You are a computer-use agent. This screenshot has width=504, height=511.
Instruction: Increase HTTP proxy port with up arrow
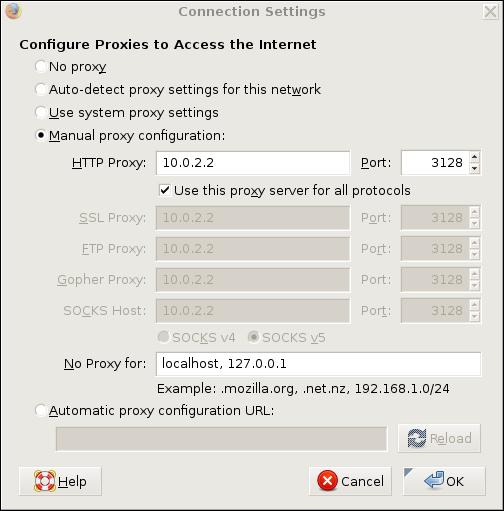(x=475, y=157)
